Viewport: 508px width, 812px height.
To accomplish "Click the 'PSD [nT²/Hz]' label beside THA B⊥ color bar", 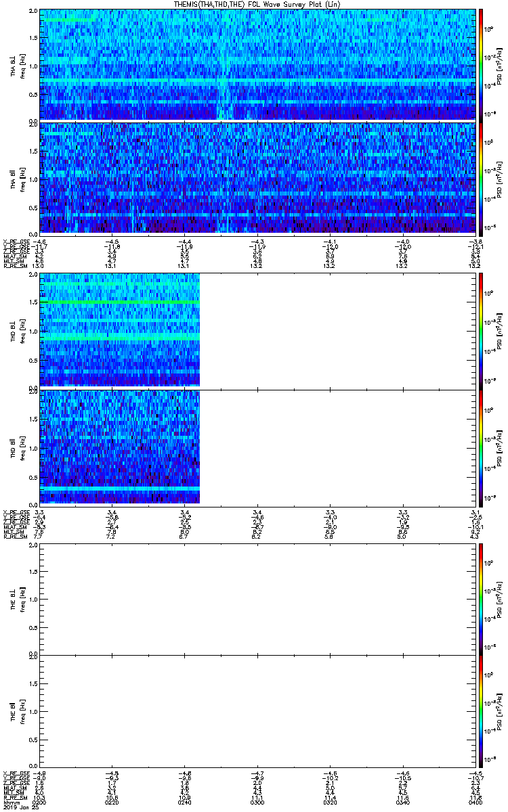I will tap(499, 66).
